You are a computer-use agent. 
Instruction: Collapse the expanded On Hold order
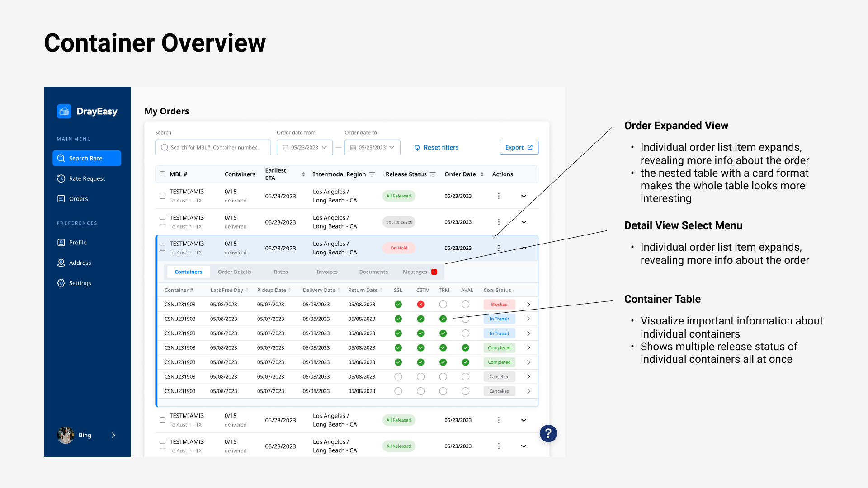tap(524, 248)
